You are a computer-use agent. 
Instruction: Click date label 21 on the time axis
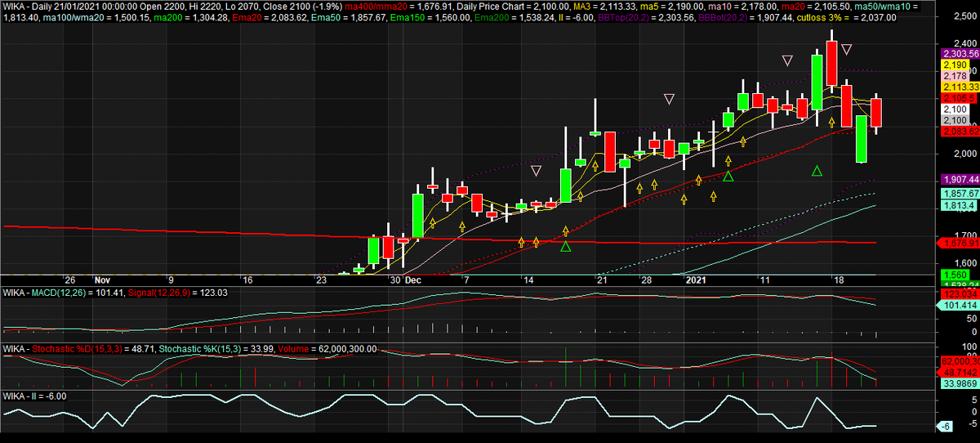[x=601, y=280]
